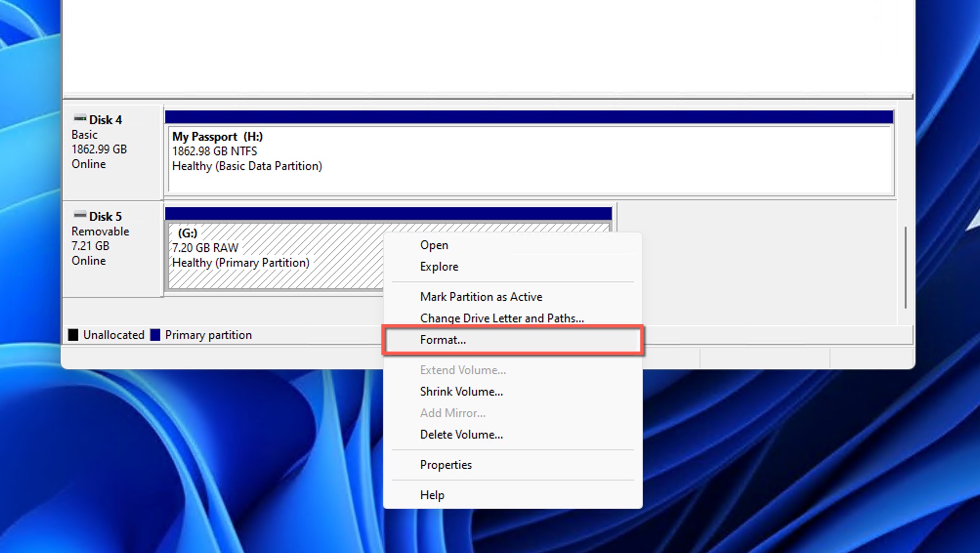Open Change Drive Letter and Paths
This screenshot has width=980, height=553.
pos(502,318)
